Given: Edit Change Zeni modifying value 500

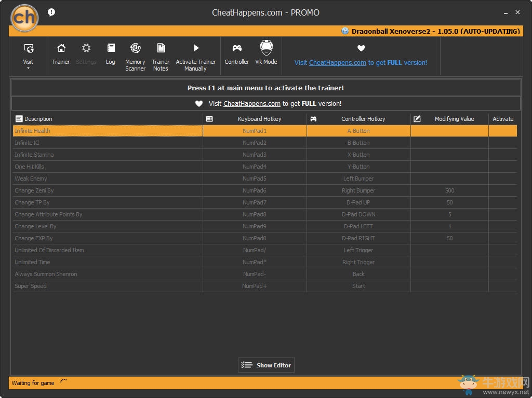Looking at the screenshot, I should 449,190.
